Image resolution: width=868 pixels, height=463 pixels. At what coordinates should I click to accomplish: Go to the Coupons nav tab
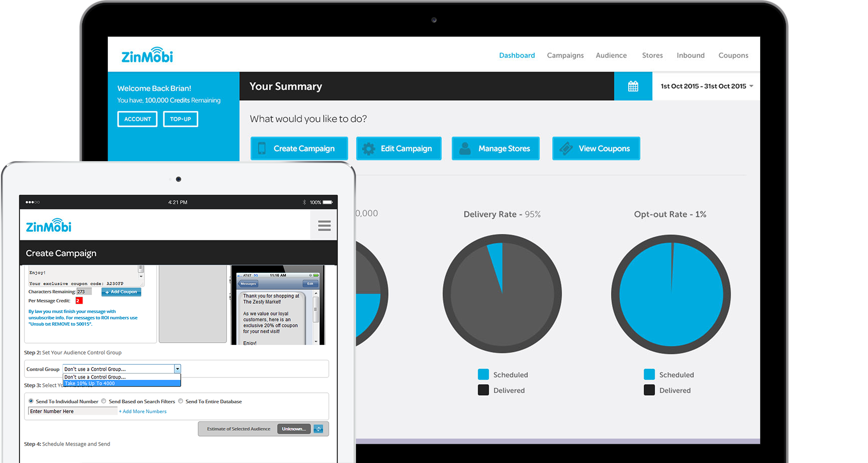pos(733,55)
